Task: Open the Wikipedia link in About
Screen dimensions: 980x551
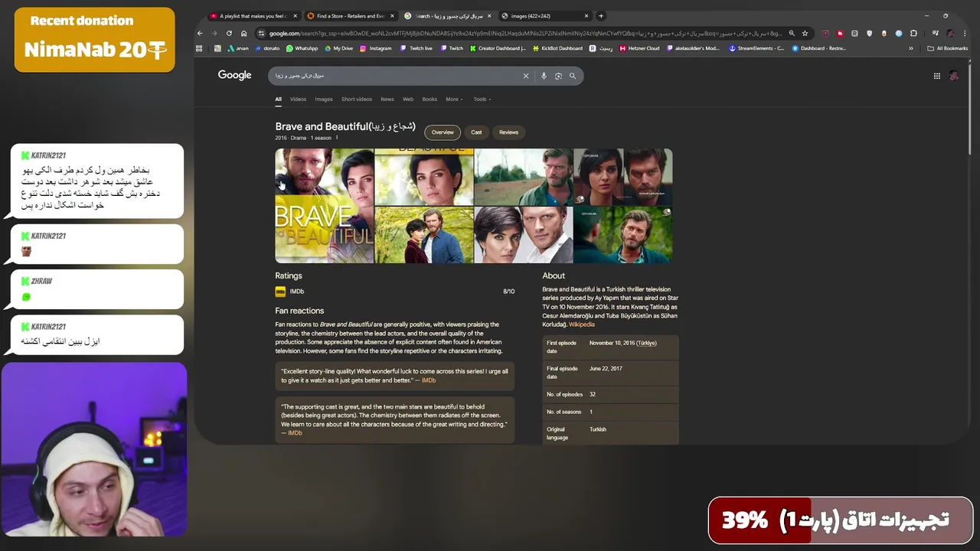Action: pyautogui.click(x=582, y=324)
